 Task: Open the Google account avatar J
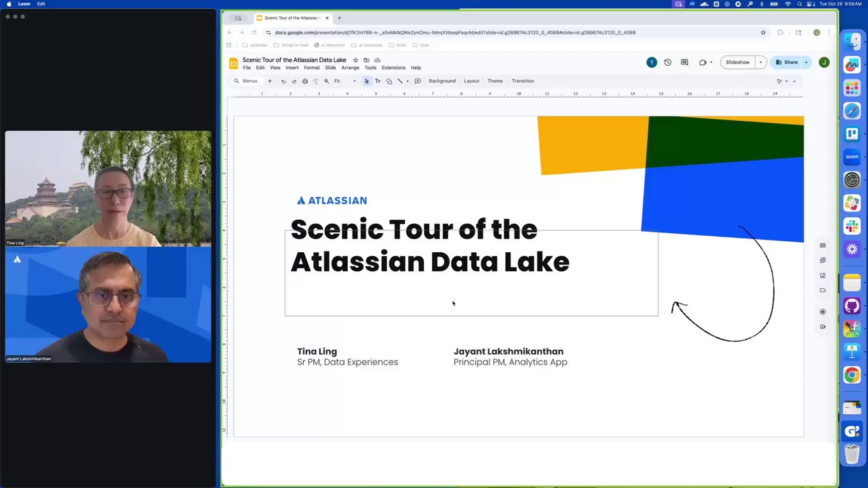(824, 62)
